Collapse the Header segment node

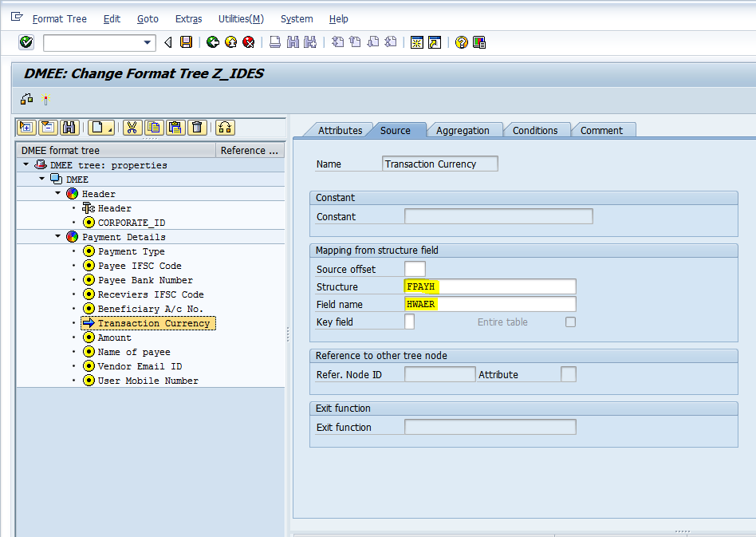click(57, 193)
